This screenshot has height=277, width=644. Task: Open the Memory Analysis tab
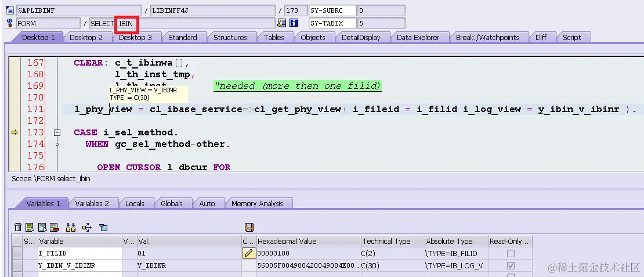coord(257,203)
